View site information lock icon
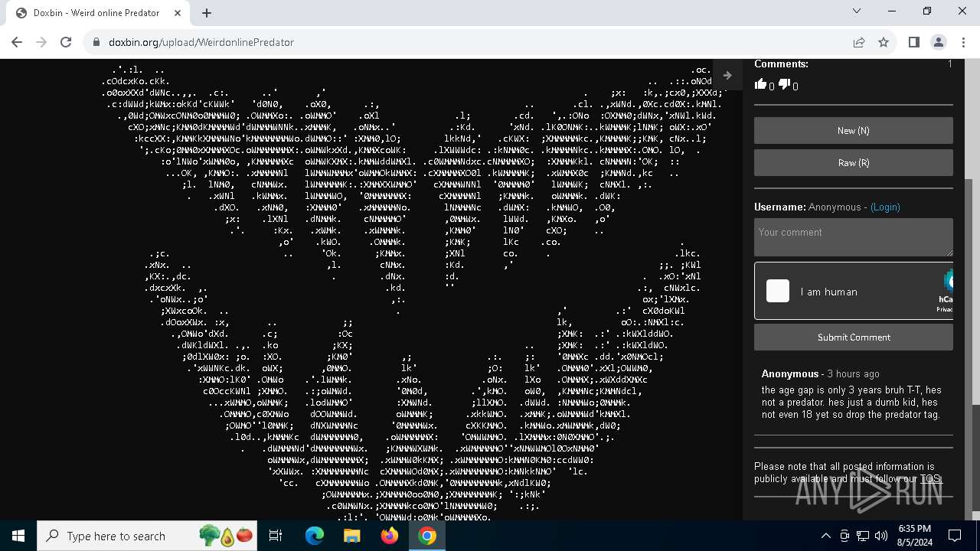Image resolution: width=980 pixels, height=551 pixels. (x=96, y=42)
